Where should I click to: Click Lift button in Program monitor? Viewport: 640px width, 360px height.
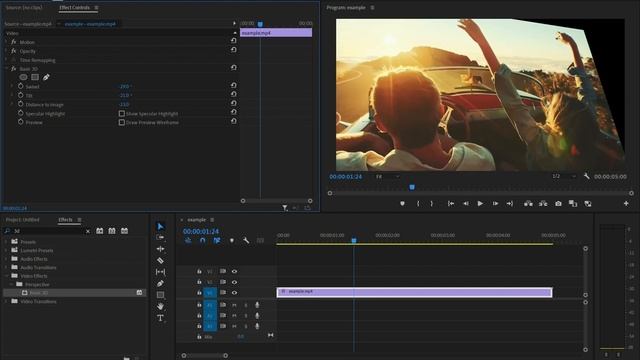[x=528, y=203]
